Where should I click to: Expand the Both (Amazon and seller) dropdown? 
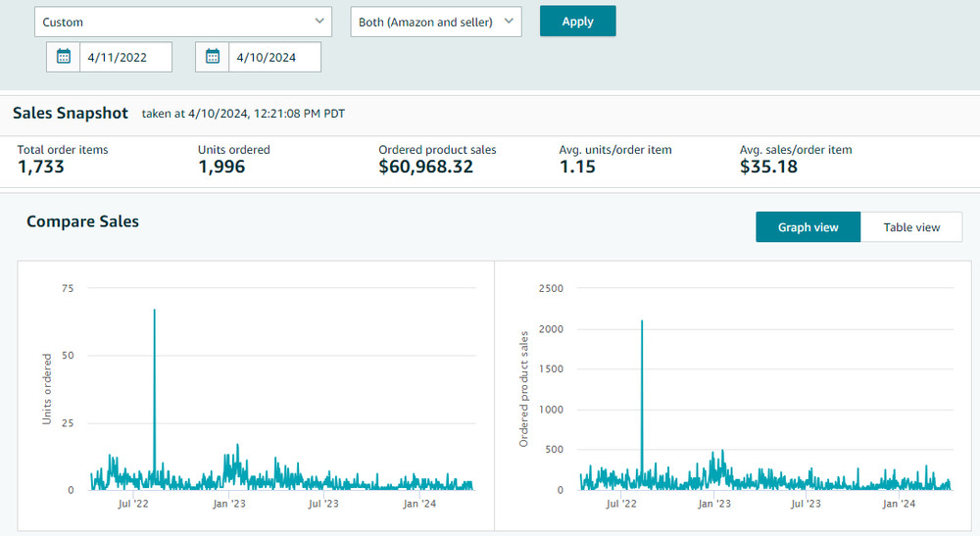pos(436,22)
